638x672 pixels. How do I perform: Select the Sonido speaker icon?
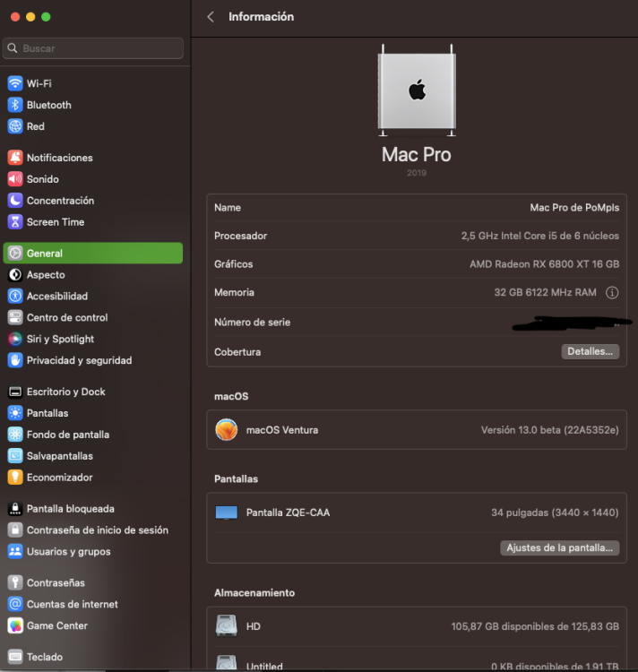click(15, 178)
